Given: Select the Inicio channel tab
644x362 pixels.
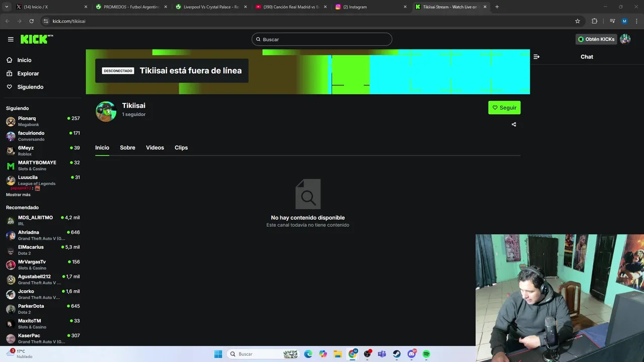Looking at the screenshot, I should 102,148.
